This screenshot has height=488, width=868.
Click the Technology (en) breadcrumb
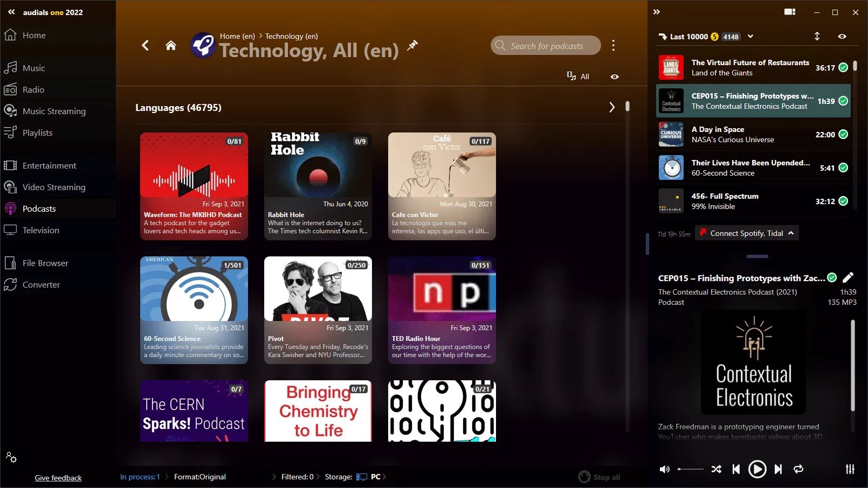click(x=292, y=36)
